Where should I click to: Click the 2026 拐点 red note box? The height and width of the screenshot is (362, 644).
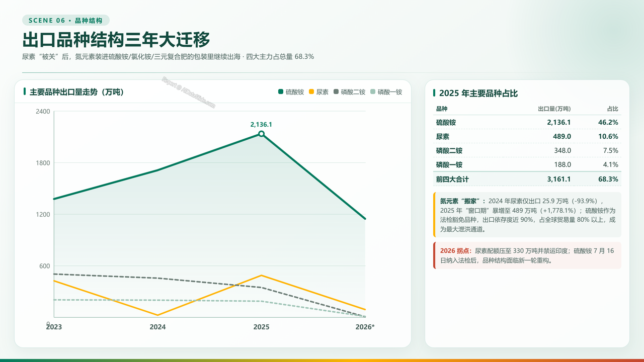coord(527,255)
